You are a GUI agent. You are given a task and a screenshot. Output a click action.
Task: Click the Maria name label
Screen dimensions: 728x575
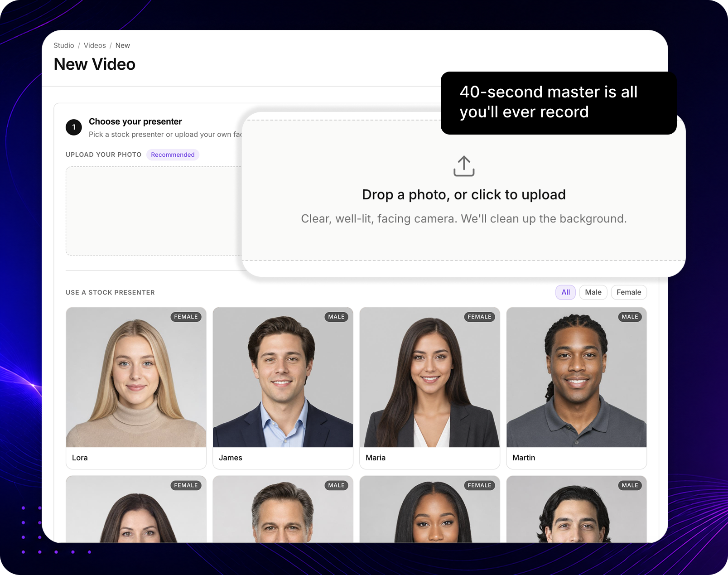(x=376, y=458)
